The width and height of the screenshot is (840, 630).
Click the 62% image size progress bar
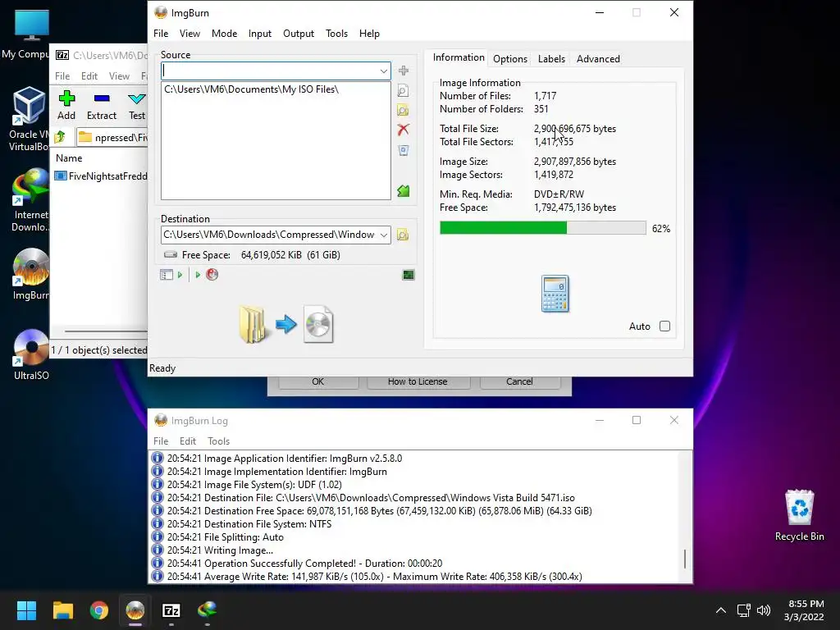(x=543, y=228)
